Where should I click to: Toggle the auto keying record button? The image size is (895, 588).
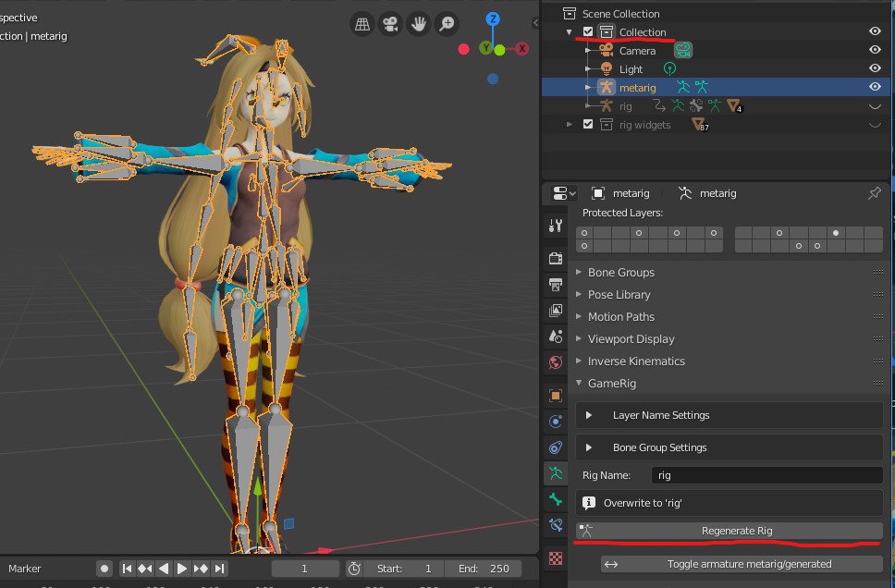tap(104, 569)
